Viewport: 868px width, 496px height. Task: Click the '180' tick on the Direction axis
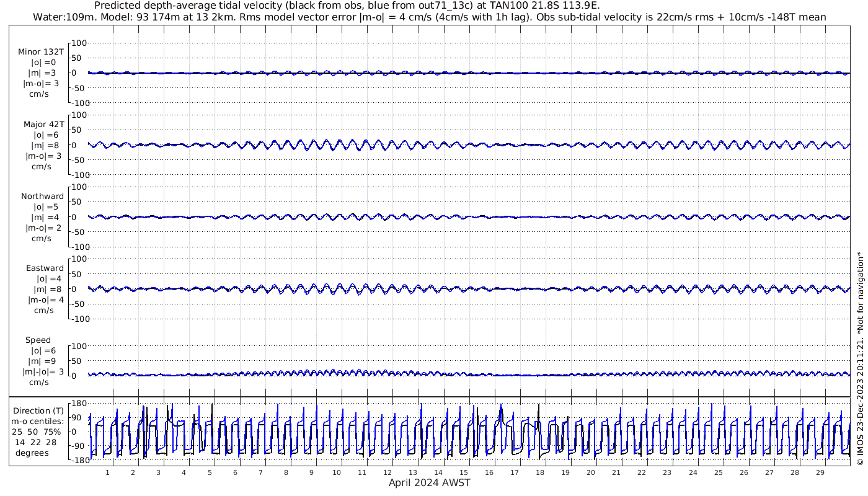point(78,403)
